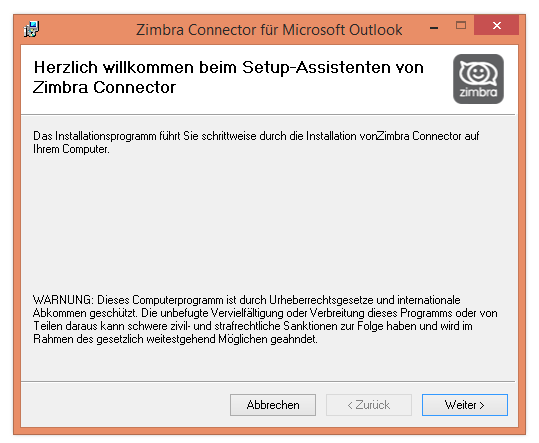Screen dimensions: 539x443
Task: Minimize the Zimbra Connector setup window
Action: point(434,27)
